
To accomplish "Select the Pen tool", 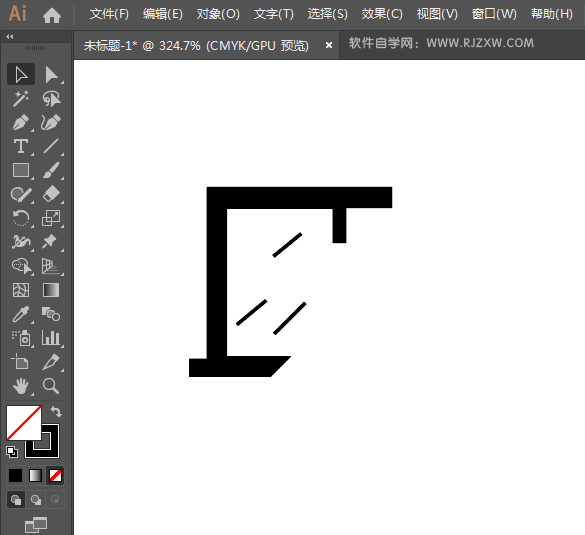I will pos(21,122).
